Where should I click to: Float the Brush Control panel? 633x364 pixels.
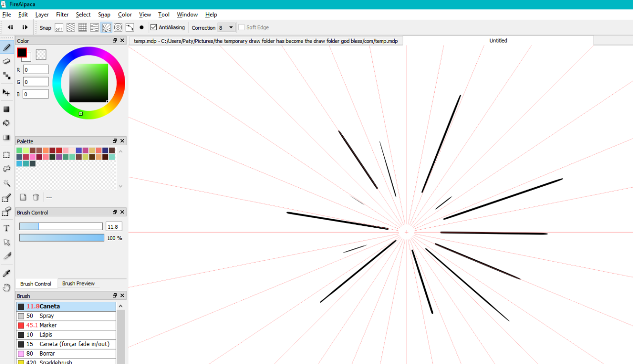coord(115,212)
